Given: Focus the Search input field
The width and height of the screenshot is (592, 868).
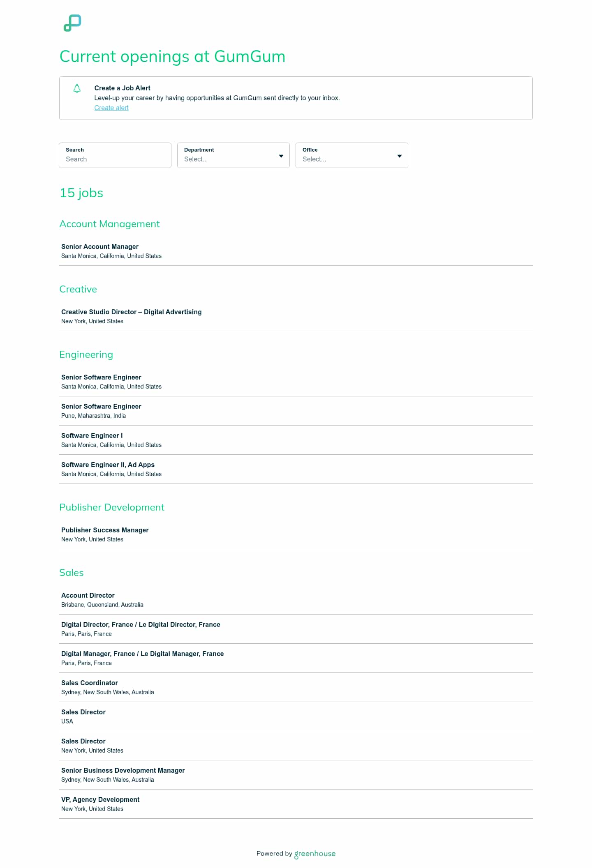Looking at the screenshot, I should point(115,155).
